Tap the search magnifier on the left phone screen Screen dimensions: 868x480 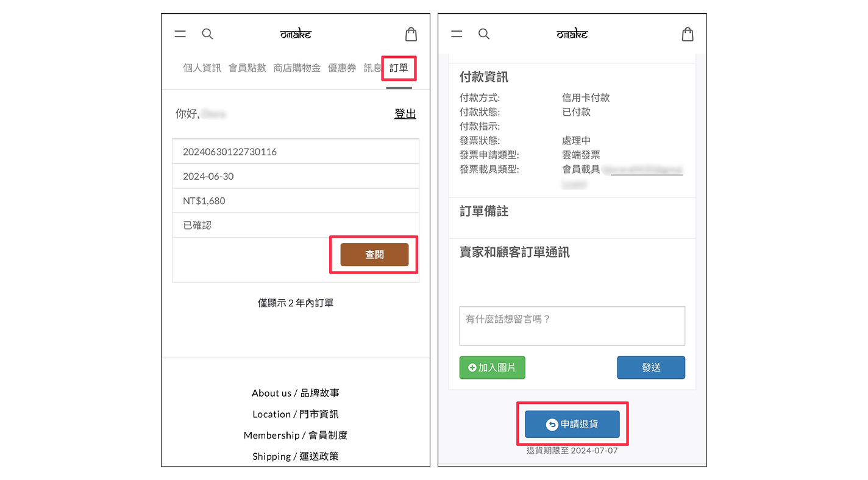click(207, 34)
